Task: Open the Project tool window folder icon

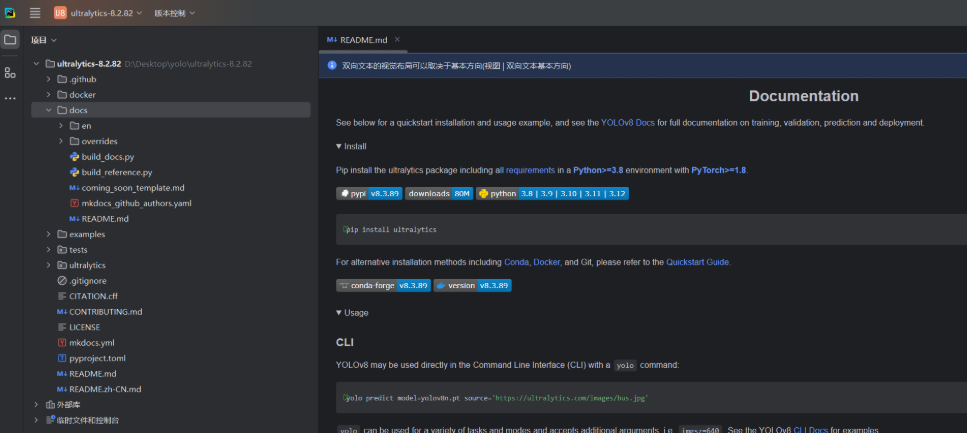Action: tap(10, 40)
